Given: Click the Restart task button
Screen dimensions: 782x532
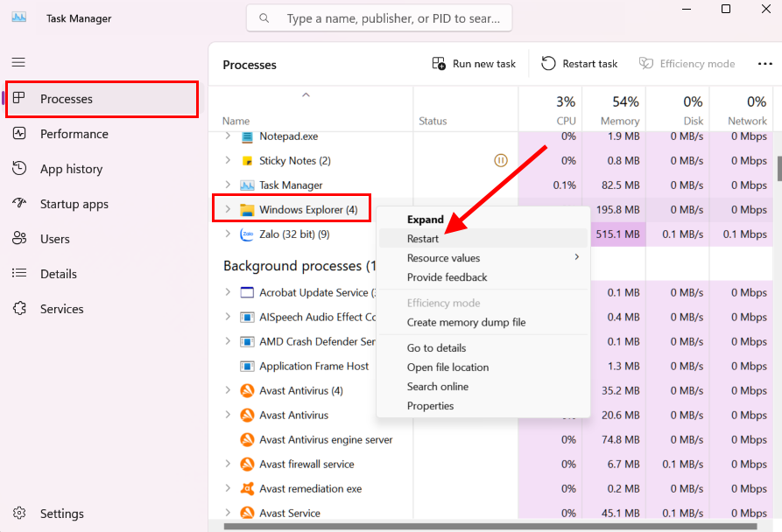Looking at the screenshot, I should (580, 64).
